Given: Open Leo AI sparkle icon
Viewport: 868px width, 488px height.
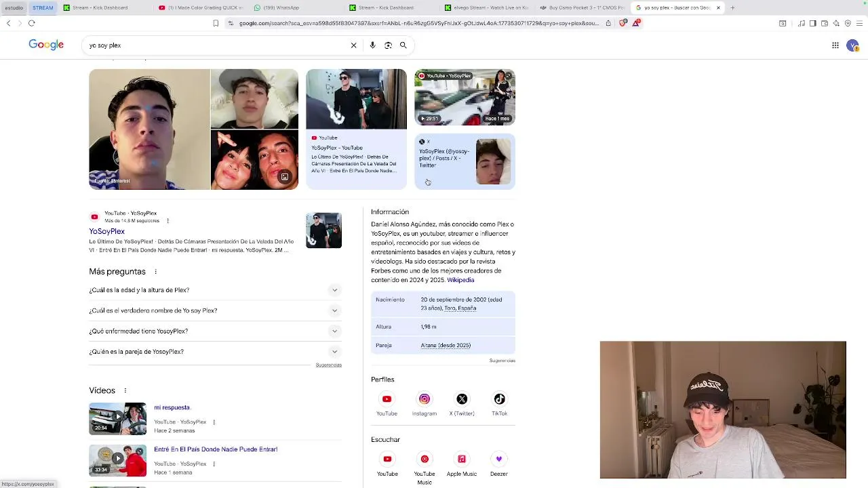Looking at the screenshot, I should click(x=836, y=23).
